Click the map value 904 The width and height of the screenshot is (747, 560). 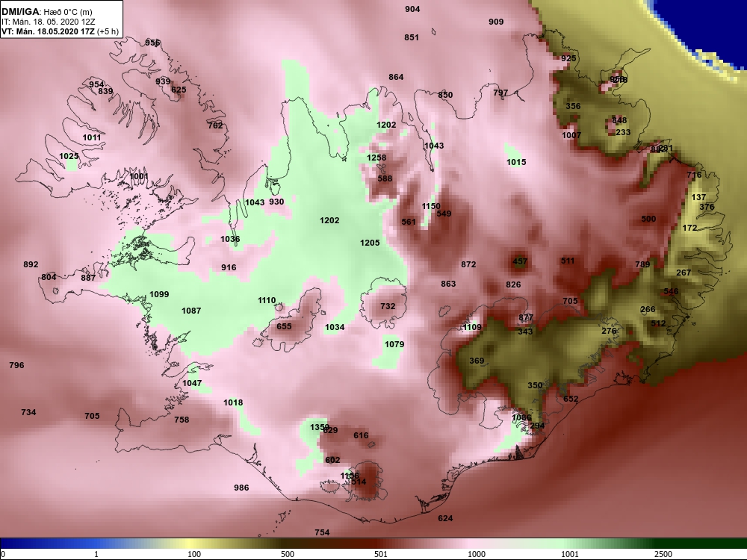(x=412, y=9)
